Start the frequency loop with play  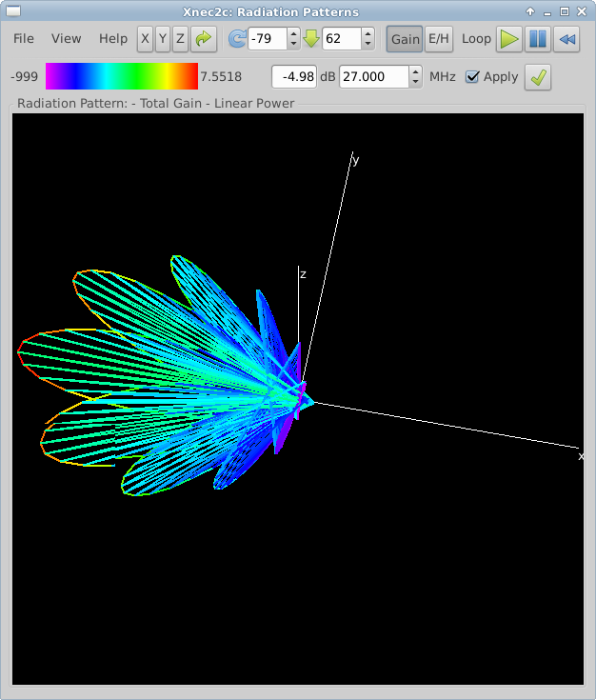tap(509, 39)
